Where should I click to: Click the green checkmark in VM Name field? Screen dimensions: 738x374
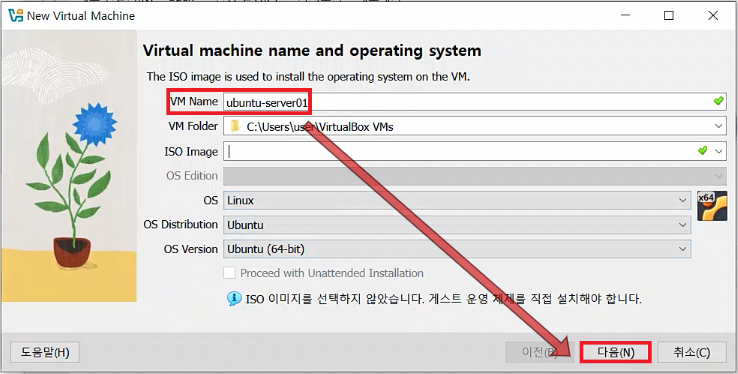tap(718, 101)
